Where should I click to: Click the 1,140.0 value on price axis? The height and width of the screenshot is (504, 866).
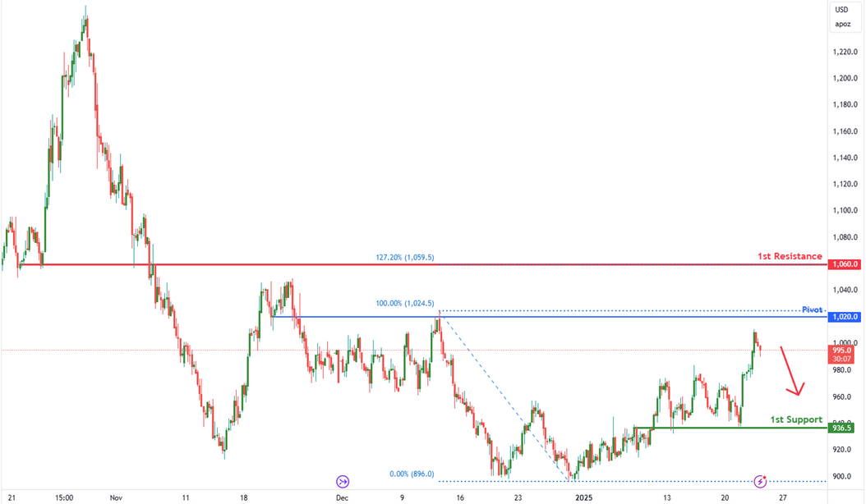[x=845, y=158]
